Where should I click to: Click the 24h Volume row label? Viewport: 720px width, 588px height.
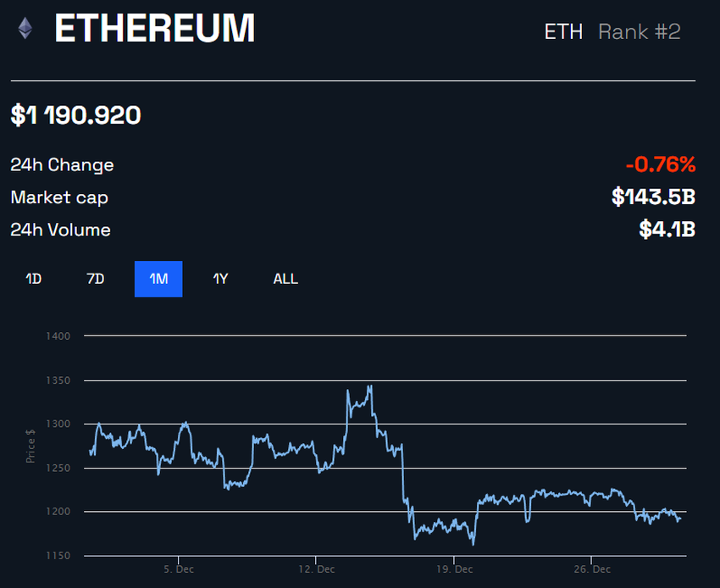[59, 230]
